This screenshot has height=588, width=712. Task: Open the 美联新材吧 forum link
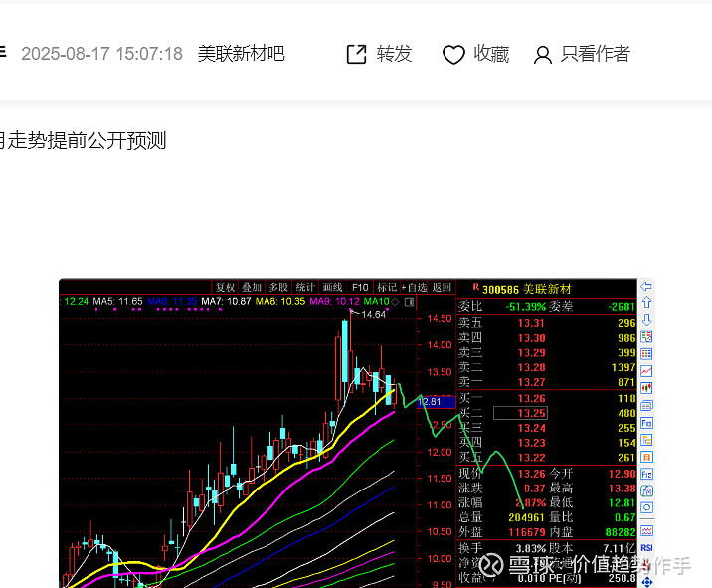(241, 54)
